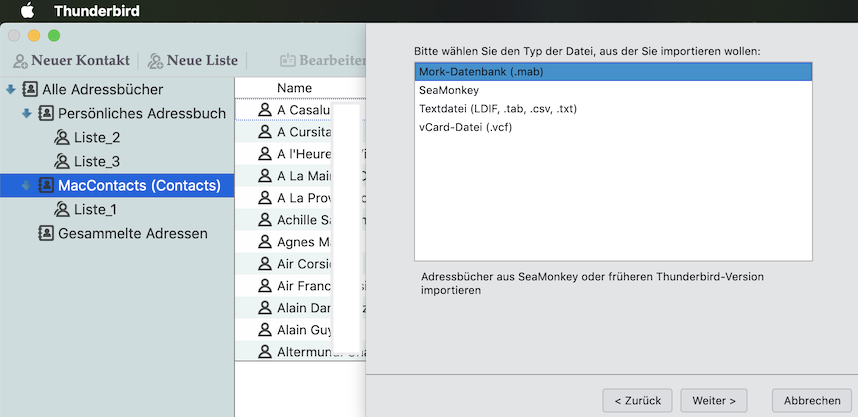This screenshot has height=417, width=858.
Task: Open the Apple menu
Action: coord(27,12)
